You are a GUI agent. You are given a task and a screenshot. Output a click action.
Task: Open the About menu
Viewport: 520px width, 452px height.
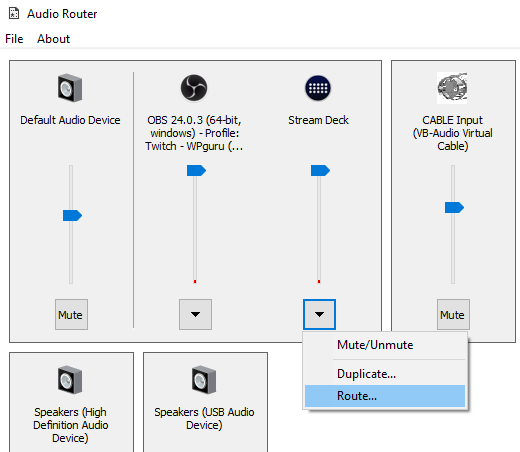pos(53,39)
